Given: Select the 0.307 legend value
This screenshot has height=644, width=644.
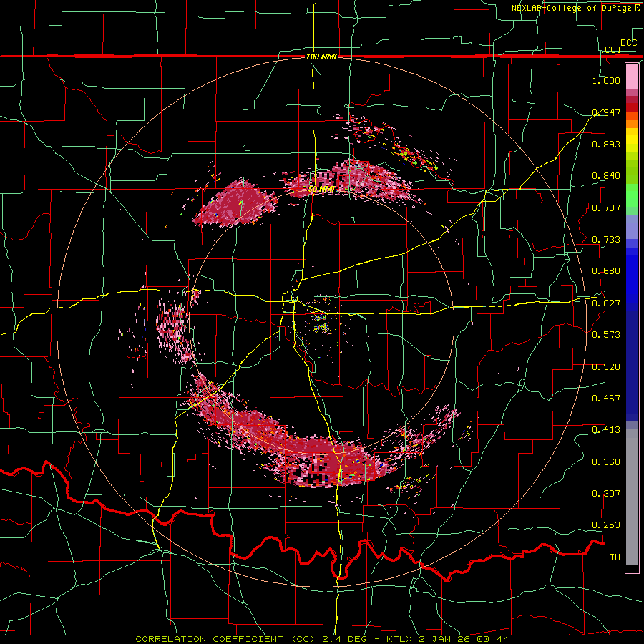Looking at the screenshot, I should point(606,494).
